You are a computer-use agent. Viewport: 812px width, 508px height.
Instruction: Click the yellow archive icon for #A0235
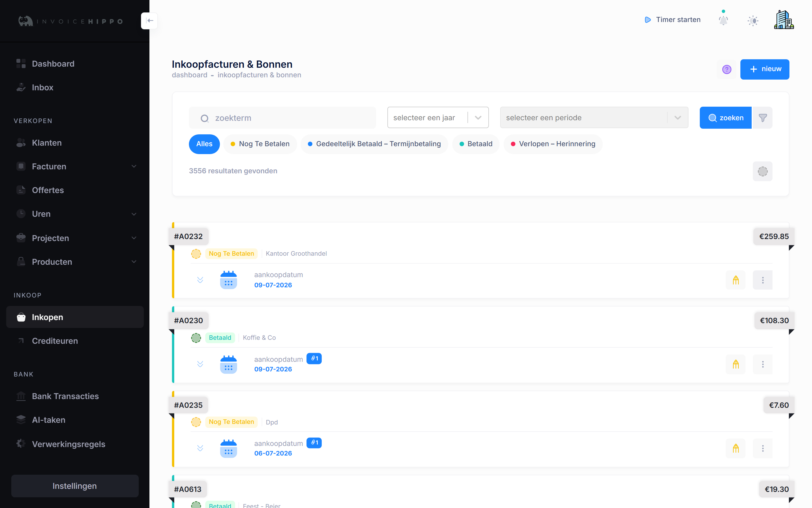pyautogui.click(x=736, y=448)
